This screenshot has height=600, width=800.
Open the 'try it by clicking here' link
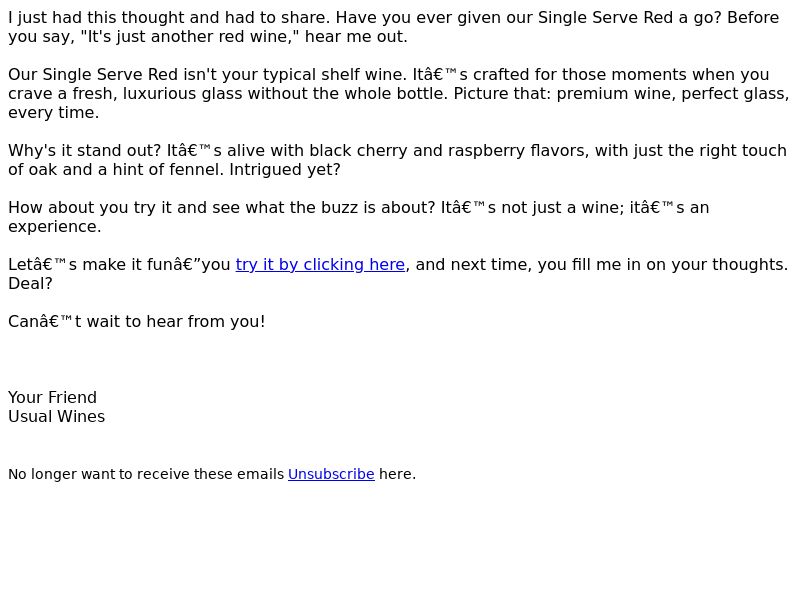coord(320,265)
